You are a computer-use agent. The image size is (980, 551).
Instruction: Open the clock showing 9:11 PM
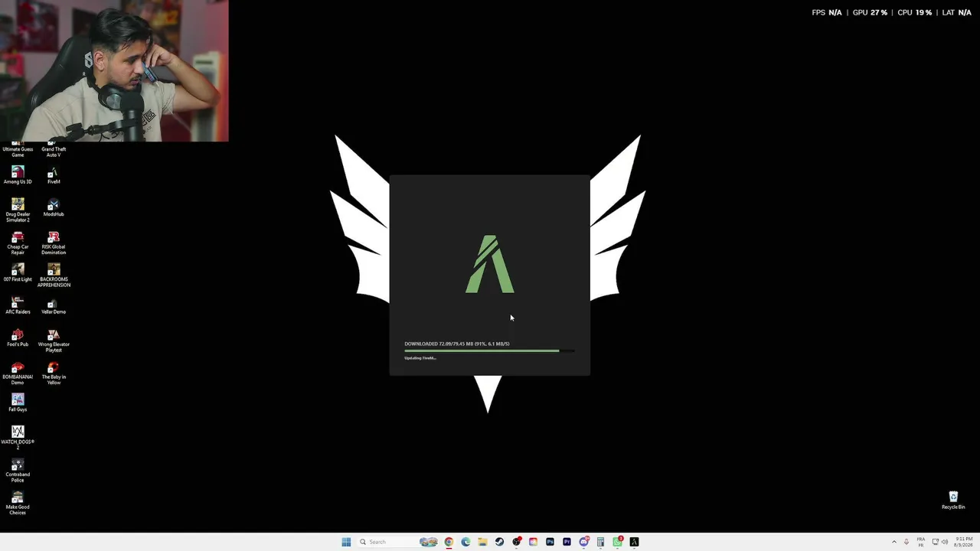(962, 542)
